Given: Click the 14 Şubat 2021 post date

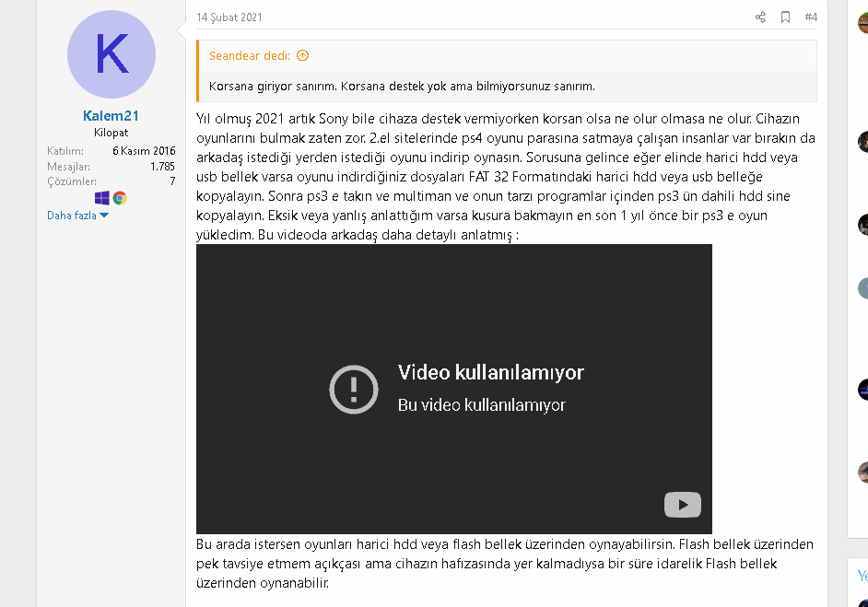Looking at the screenshot, I should click(229, 18).
